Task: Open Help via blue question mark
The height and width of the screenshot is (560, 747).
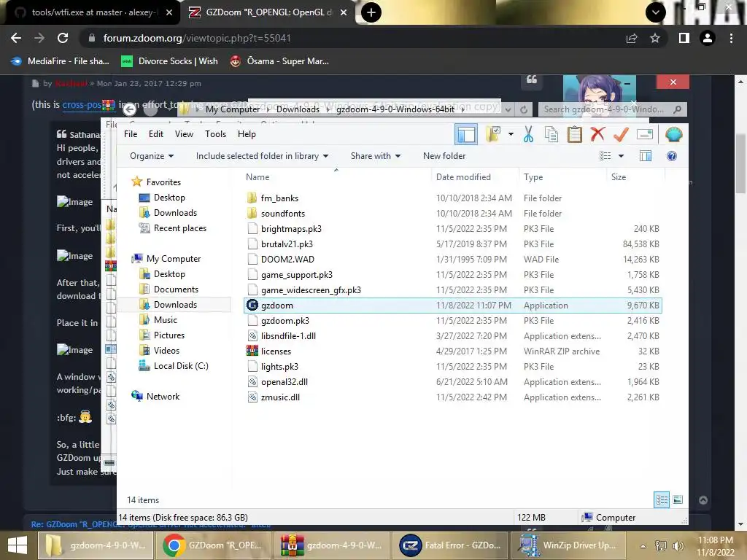Action: click(x=672, y=156)
